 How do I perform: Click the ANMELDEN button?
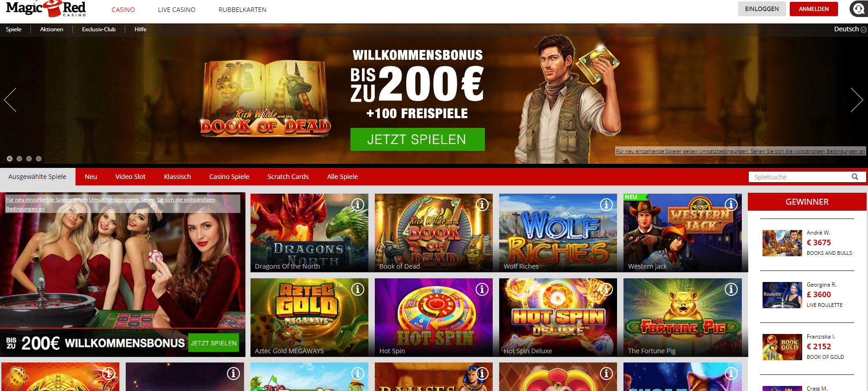coord(814,9)
